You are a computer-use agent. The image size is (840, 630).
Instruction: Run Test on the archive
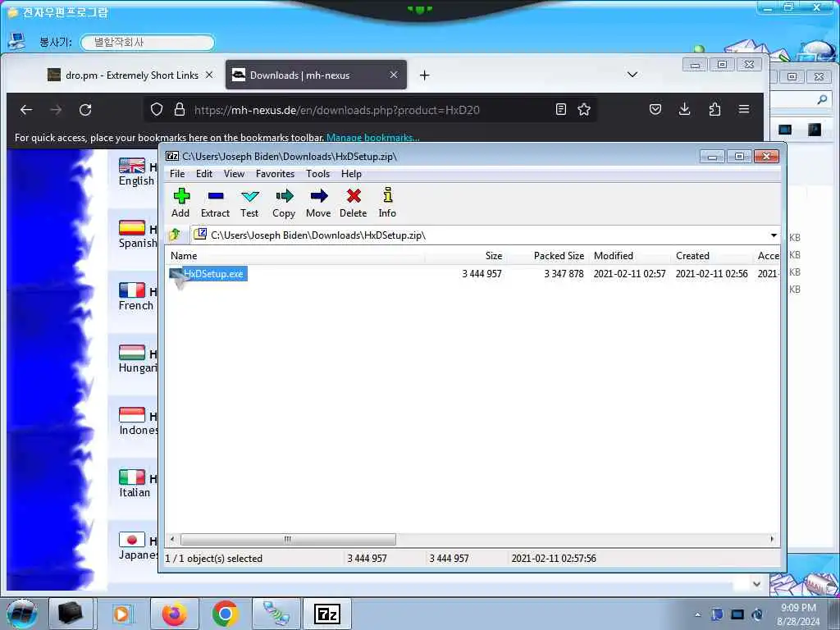coord(249,203)
